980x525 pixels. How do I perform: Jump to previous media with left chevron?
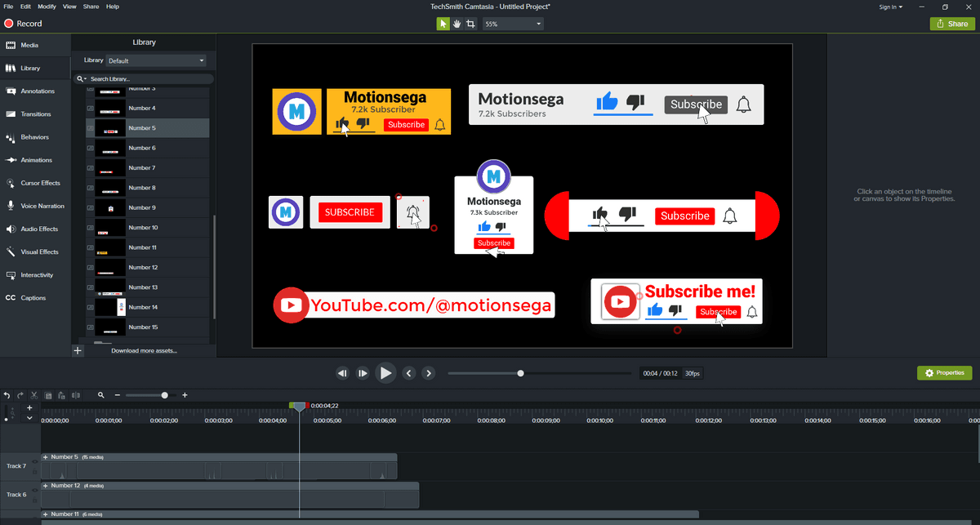pos(409,373)
